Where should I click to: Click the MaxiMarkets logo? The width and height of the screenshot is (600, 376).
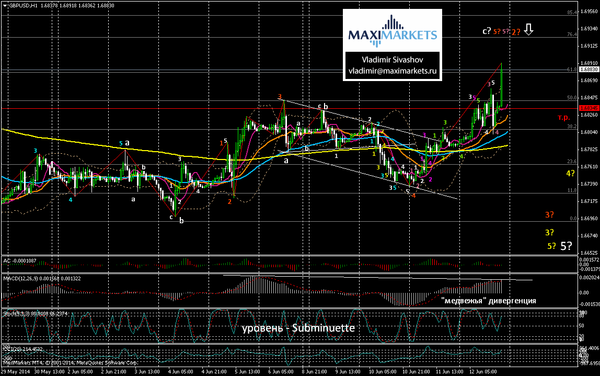pyautogui.click(x=392, y=31)
